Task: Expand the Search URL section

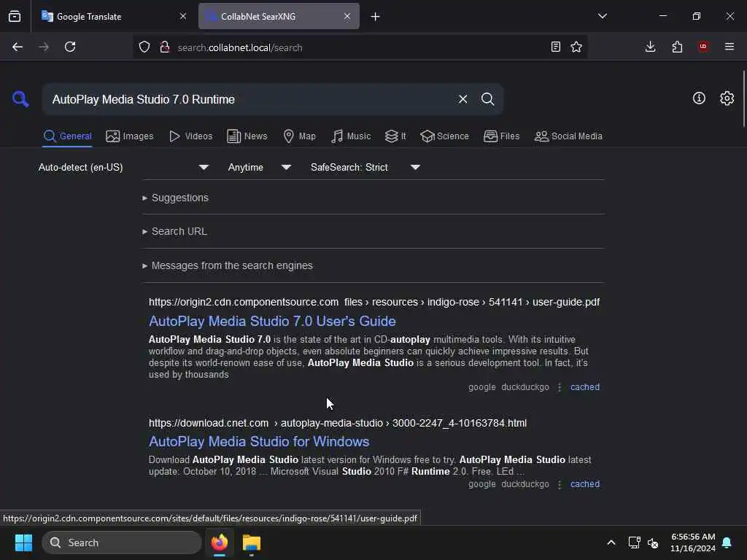Action: click(x=174, y=231)
